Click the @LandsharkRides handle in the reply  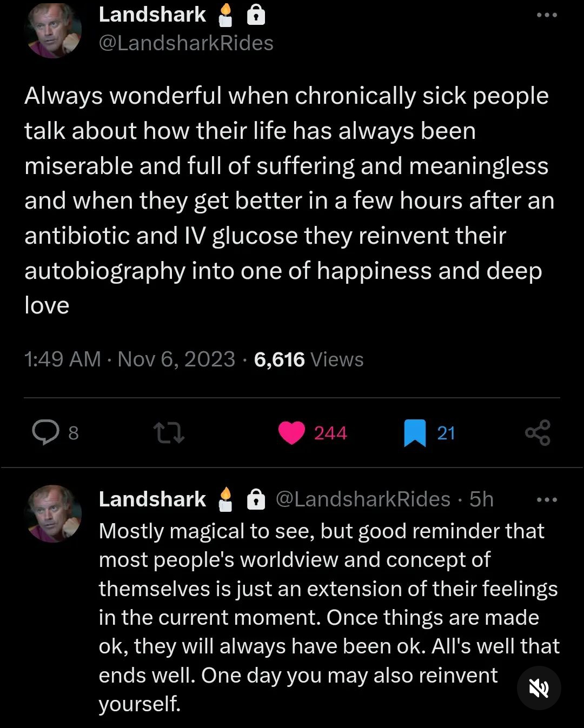(x=363, y=499)
